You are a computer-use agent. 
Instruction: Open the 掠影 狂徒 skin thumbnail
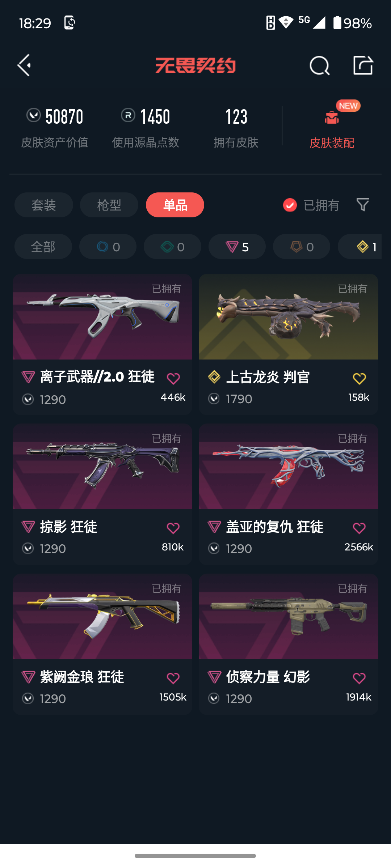(102, 467)
